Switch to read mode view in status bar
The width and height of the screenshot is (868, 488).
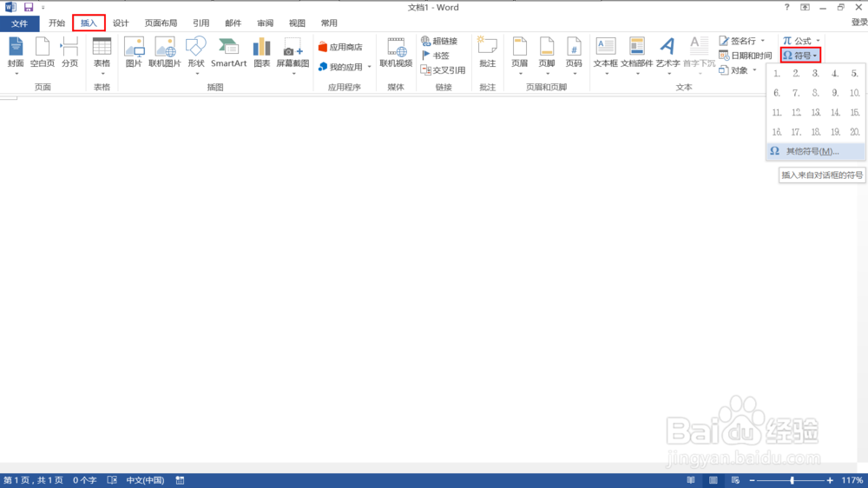(x=691, y=480)
